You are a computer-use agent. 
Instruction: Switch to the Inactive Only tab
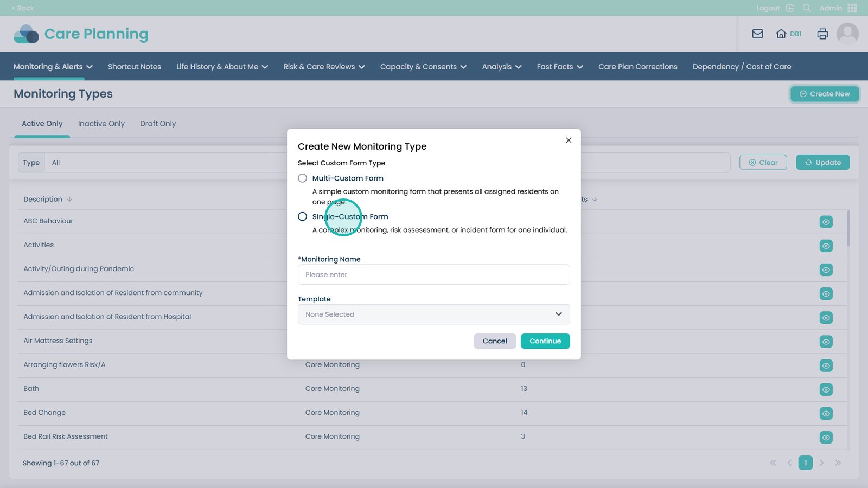(101, 124)
